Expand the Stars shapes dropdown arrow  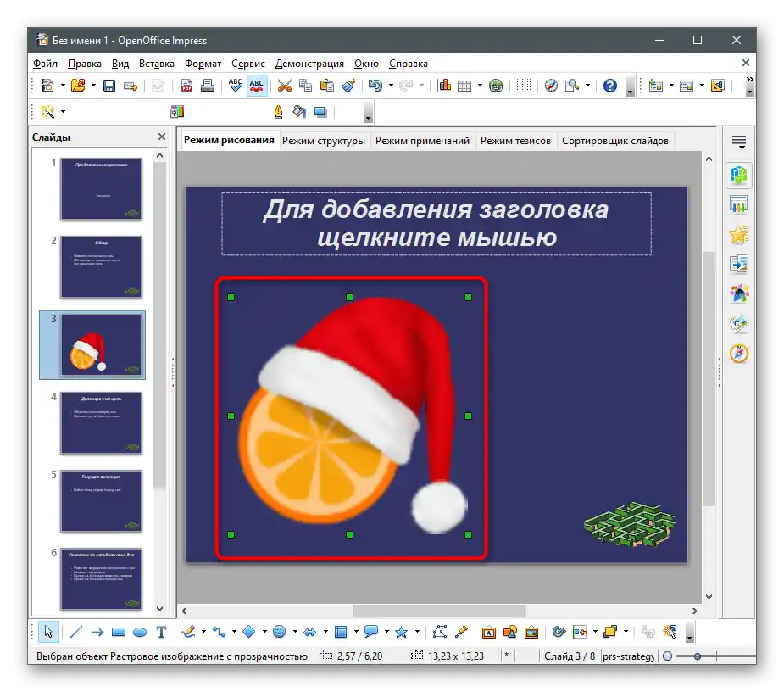(417, 632)
